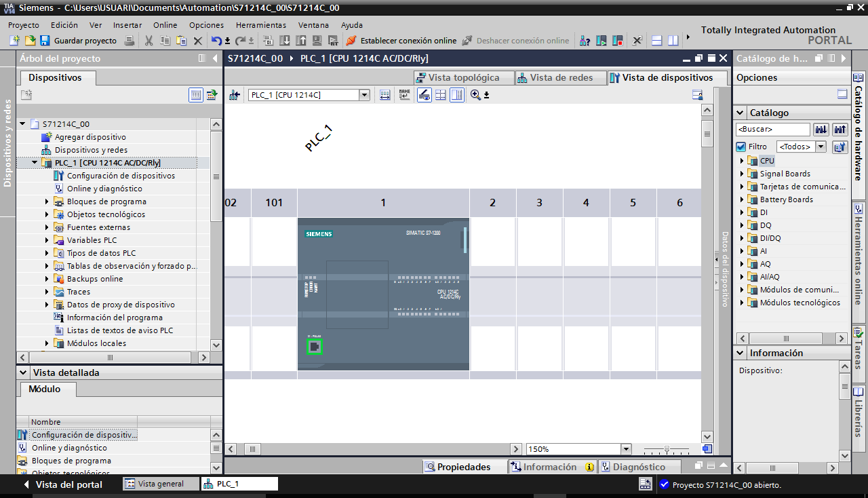Toggle details view in project tree
Image resolution: width=868 pixels, height=498 pixels.
pyautogui.click(x=196, y=95)
